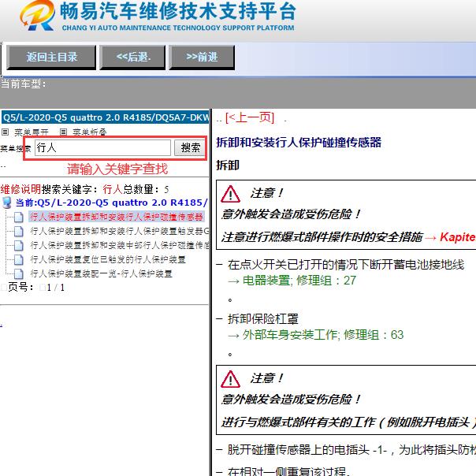Click the icon beside 菜单展开
Image resolution: width=476 pixels, height=476 pixels.
[6, 132]
